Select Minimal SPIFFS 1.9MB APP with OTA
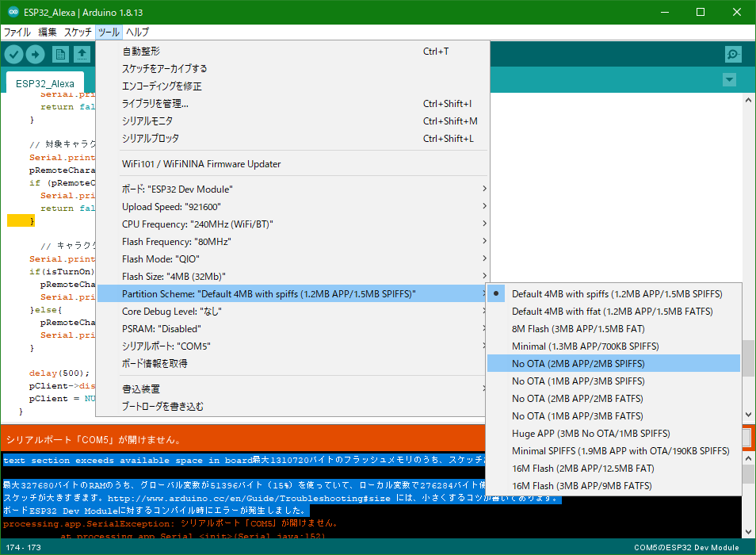The image size is (756, 555). click(x=614, y=451)
